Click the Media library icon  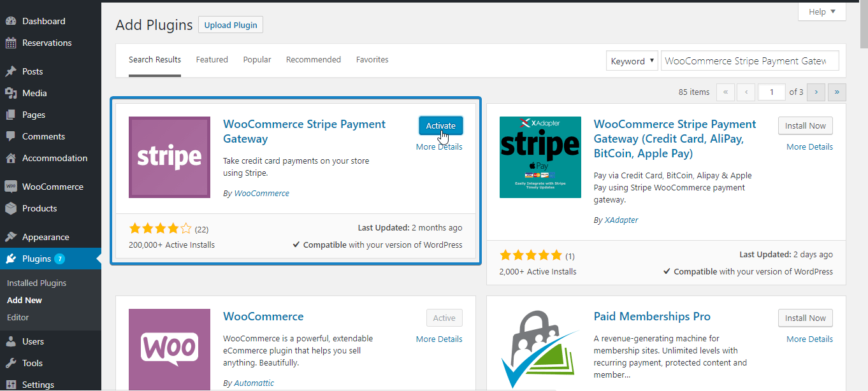pos(11,93)
